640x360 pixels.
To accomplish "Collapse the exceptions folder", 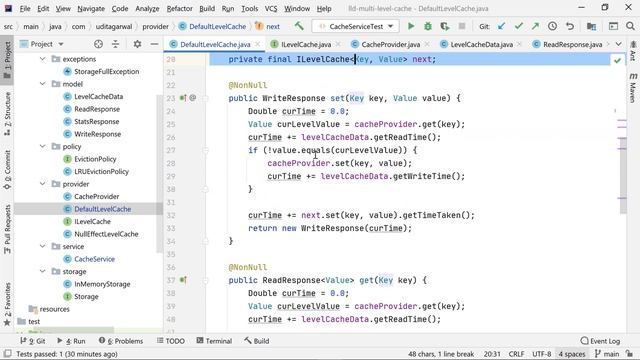I will (x=42, y=59).
